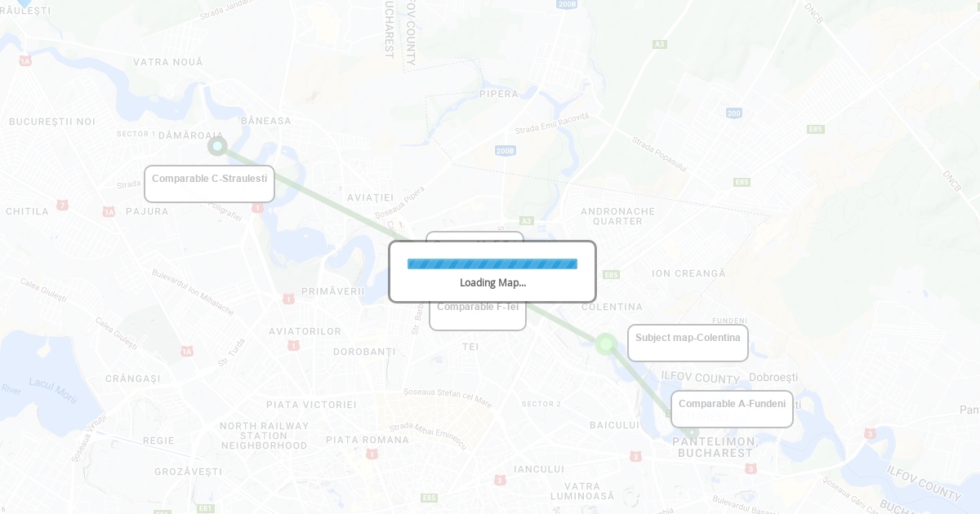
Task: Click the 200B road shield near Pipera
Action: (x=506, y=150)
